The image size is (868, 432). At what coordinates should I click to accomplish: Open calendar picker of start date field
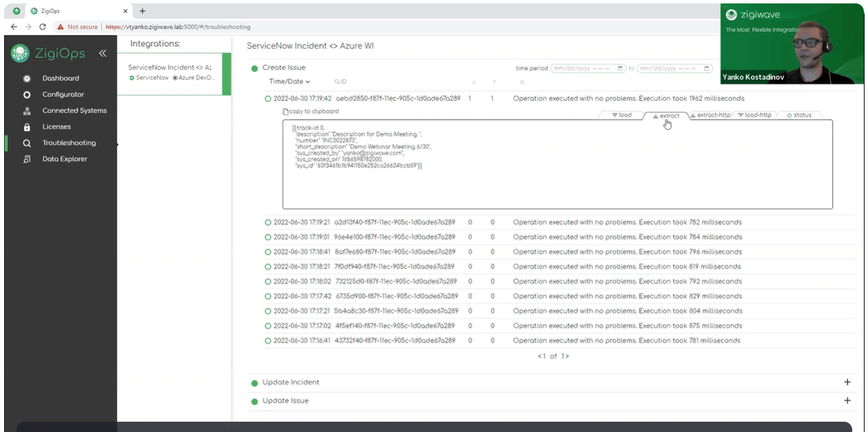point(621,69)
